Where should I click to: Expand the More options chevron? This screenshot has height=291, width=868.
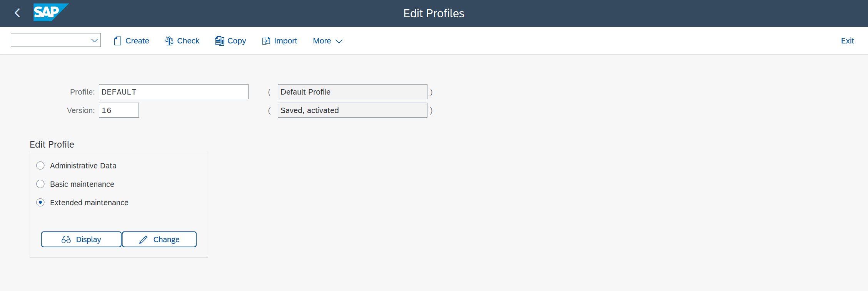pos(339,41)
